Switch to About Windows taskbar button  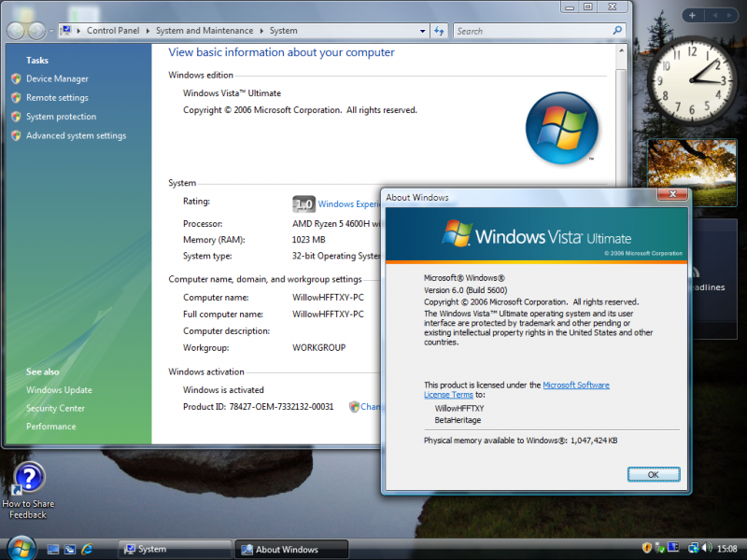[x=291, y=549]
